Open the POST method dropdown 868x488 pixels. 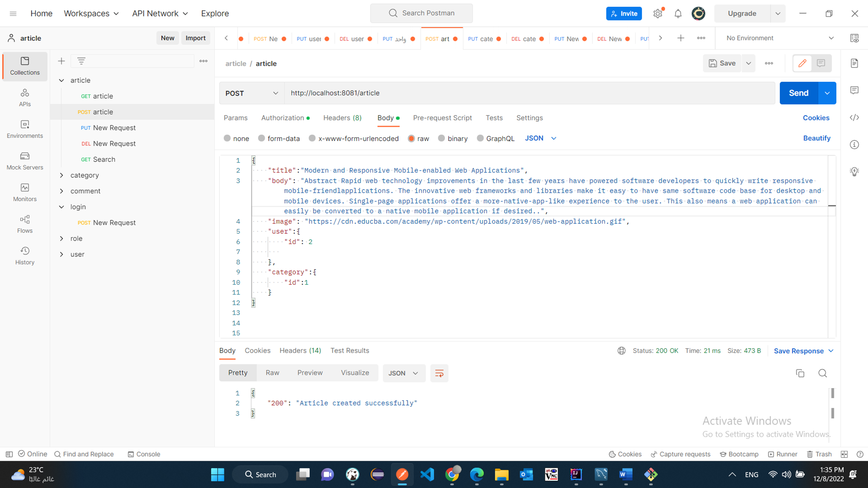point(252,93)
